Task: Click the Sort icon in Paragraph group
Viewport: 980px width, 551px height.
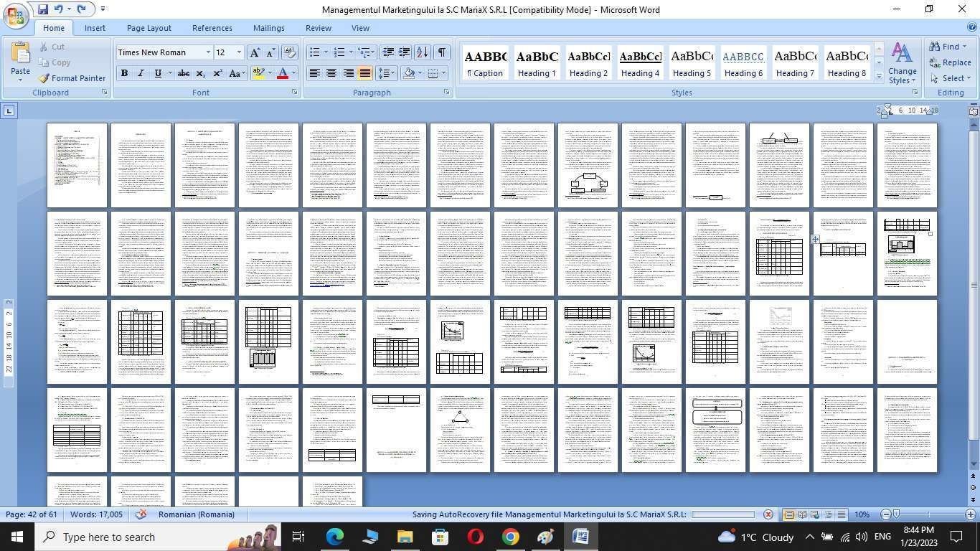Action: click(423, 52)
